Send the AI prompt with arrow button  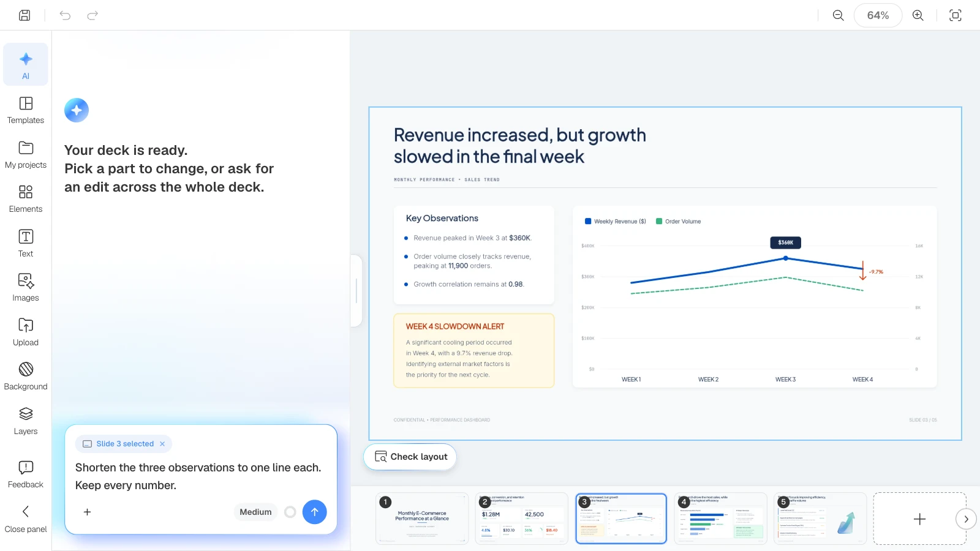coord(314,512)
